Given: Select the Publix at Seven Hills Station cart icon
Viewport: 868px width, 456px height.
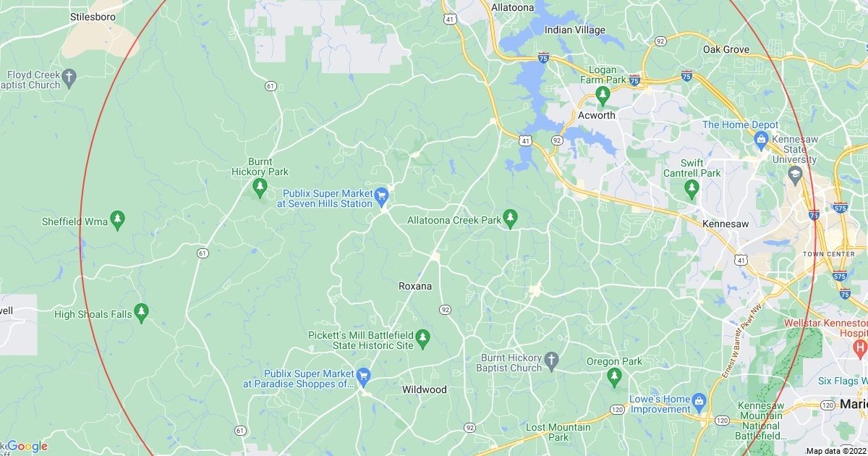Looking at the screenshot, I should pos(383,194).
